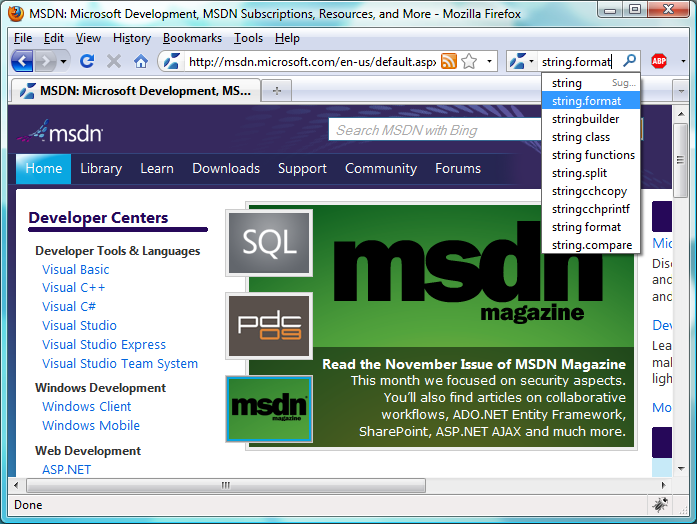Open the list all tabs dropdown
This screenshot has height=524, width=697.
click(x=681, y=92)
